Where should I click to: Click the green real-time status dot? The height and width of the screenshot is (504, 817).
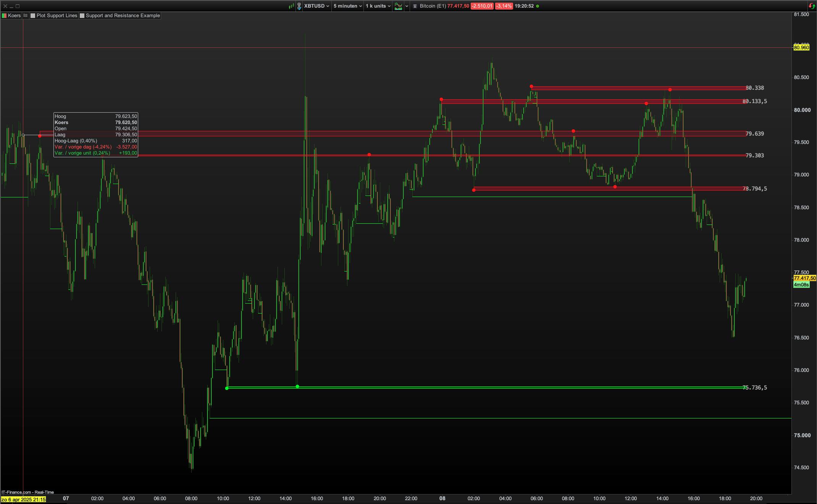pos(538,6)
